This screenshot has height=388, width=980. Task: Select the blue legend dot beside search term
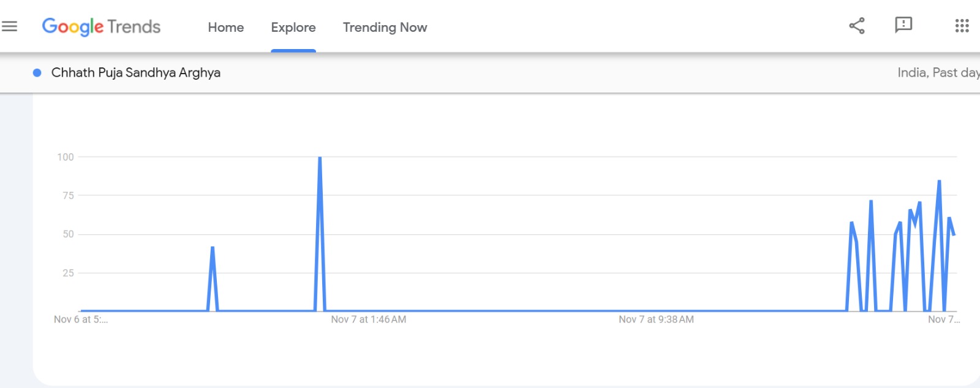pos(37,72)
